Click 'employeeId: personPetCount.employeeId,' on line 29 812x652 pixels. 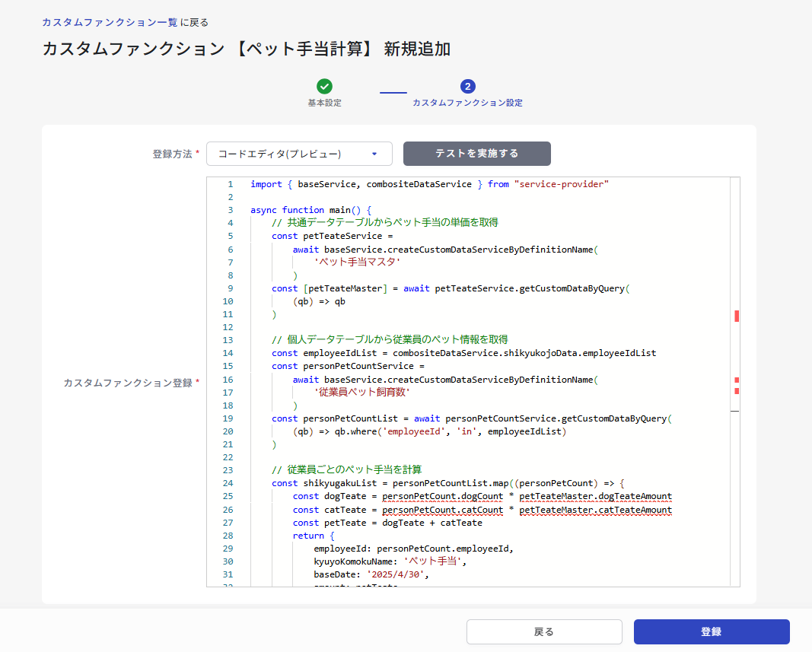(413, 549)
